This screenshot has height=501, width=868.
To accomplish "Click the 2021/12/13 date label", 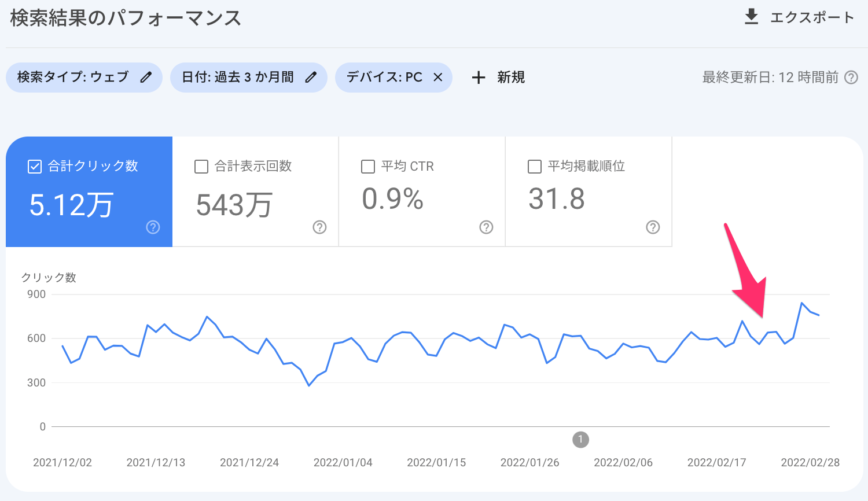I will coord(156,463).
